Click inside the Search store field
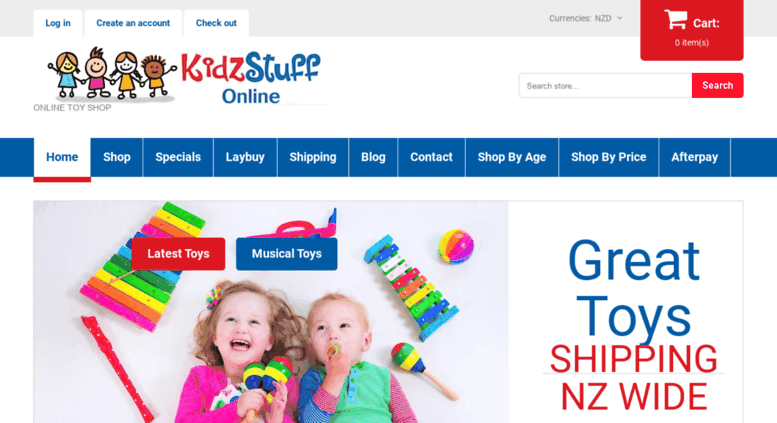777x423 pixels. pos(605,86)
